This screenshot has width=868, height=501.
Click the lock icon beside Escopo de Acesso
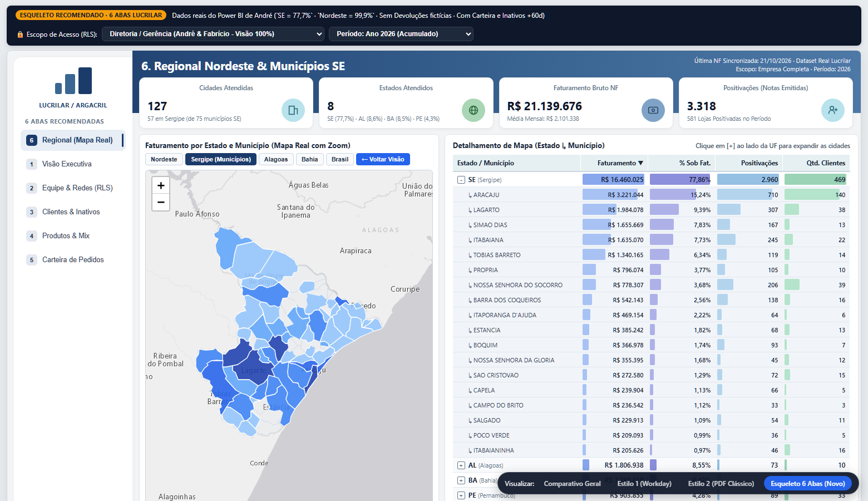(21, 35)
